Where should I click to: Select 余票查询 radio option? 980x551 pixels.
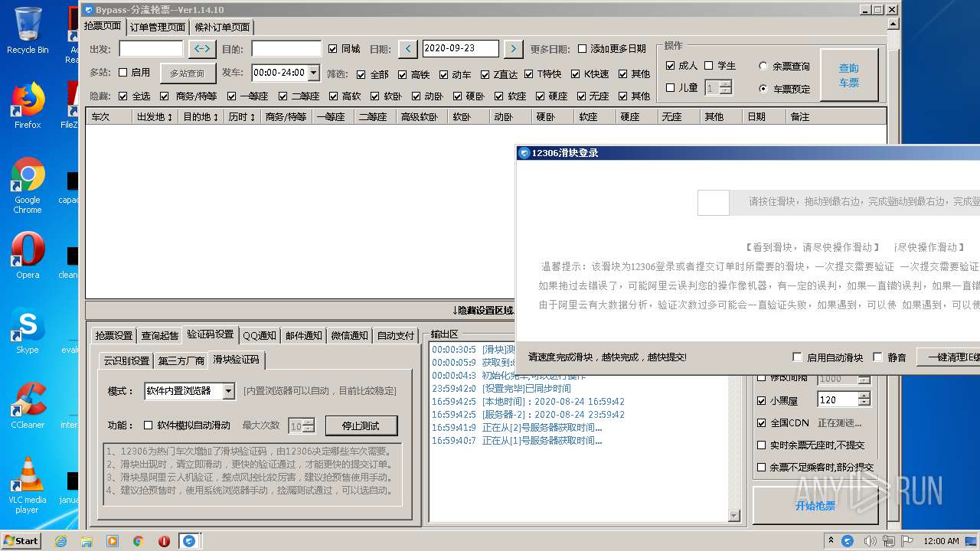763,67
